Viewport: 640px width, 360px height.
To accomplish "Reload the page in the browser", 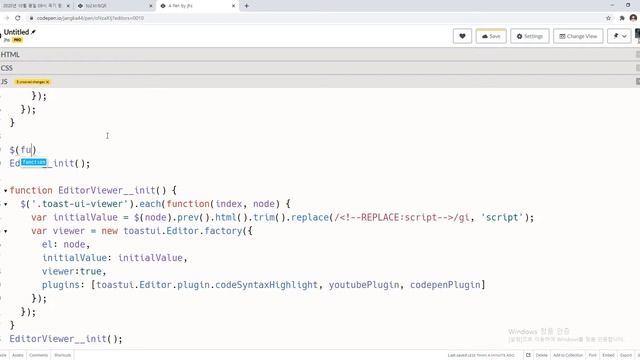I will (x=18, y=18).
